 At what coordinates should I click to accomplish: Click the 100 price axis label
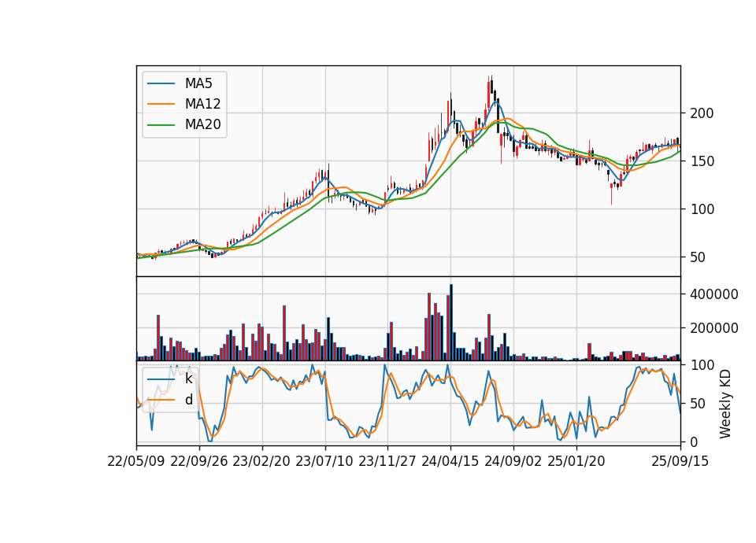(x=702, y=209)
